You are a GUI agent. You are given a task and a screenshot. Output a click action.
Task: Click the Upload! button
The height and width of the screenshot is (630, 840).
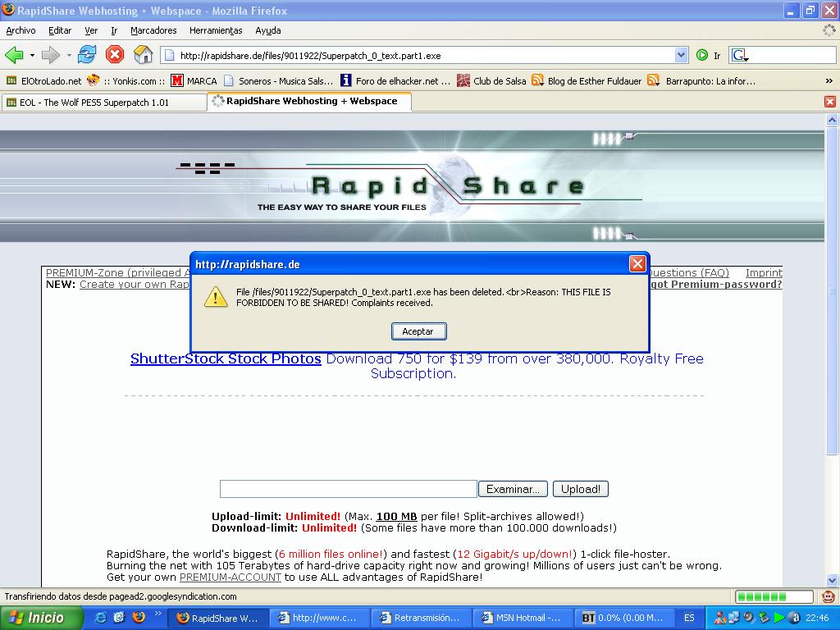[x=581, y=489]
